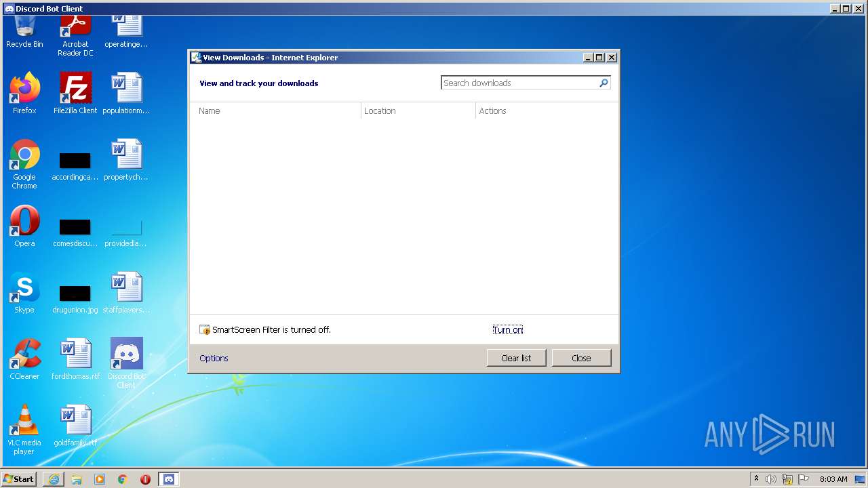The width and height of the screenshot is (868, 488).
Task: Open Opera from the taskbar
Action: (x=145, y=479)
